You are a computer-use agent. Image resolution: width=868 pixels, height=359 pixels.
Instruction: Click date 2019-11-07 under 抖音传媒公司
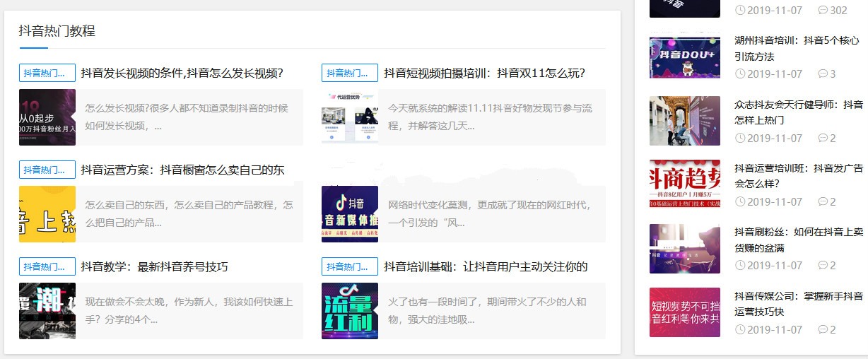click(x=775, y=329)
